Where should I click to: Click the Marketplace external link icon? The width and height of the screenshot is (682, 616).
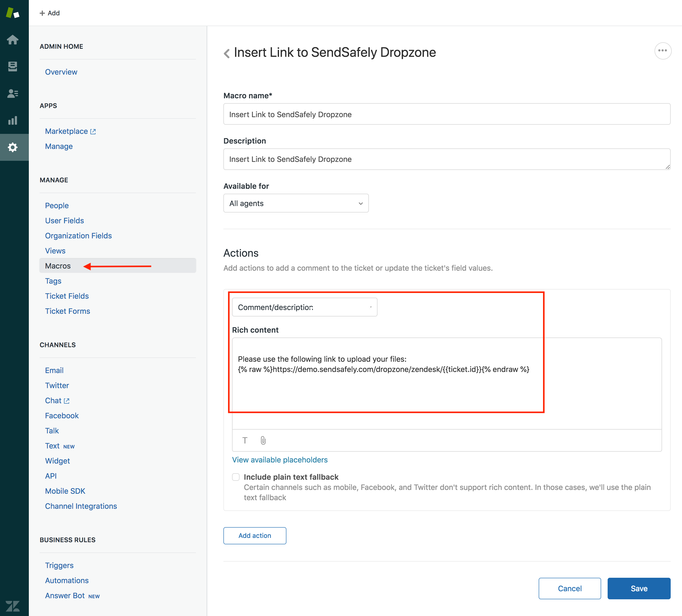93,131
